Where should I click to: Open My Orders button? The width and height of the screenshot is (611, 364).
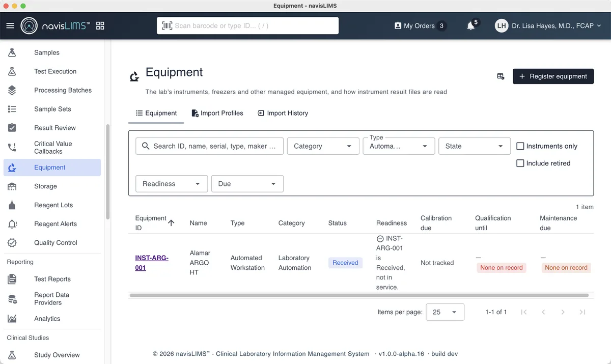coord(420,25)
